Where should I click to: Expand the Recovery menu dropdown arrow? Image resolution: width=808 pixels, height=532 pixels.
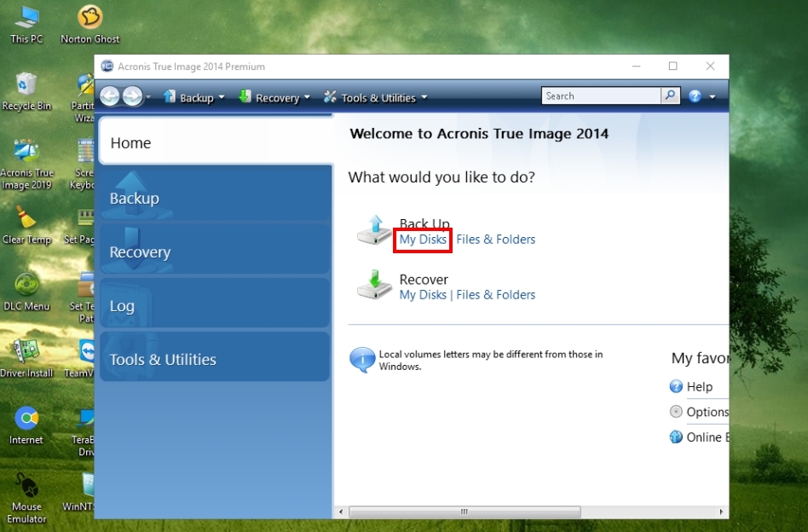click(307, 97)
